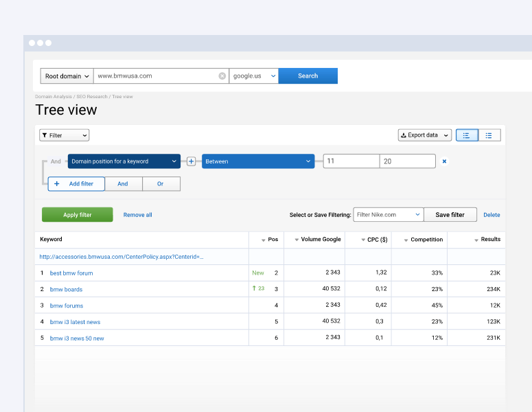532x412 pixels.
Task: Open the Export data menu
Action: pos(425,135)
